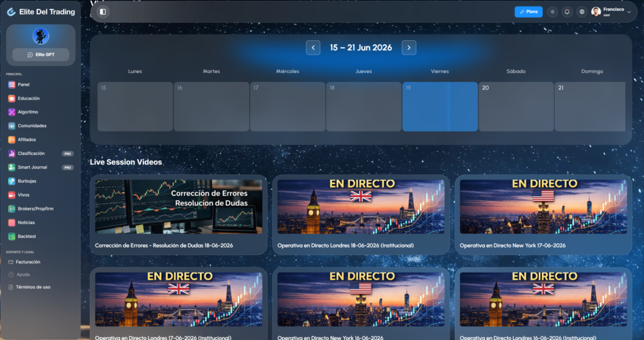Open Londres 17-06-2026 video thumbnail

coord(179,299)
